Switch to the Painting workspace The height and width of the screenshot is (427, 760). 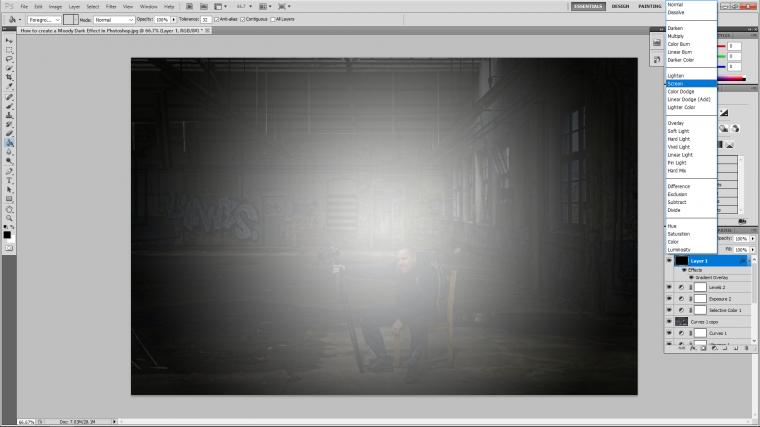pos(649,6)
